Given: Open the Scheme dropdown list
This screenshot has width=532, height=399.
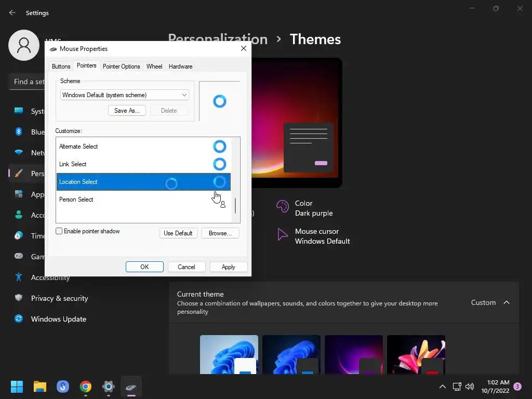Looking at the screenshot, I should coord(125,95).
